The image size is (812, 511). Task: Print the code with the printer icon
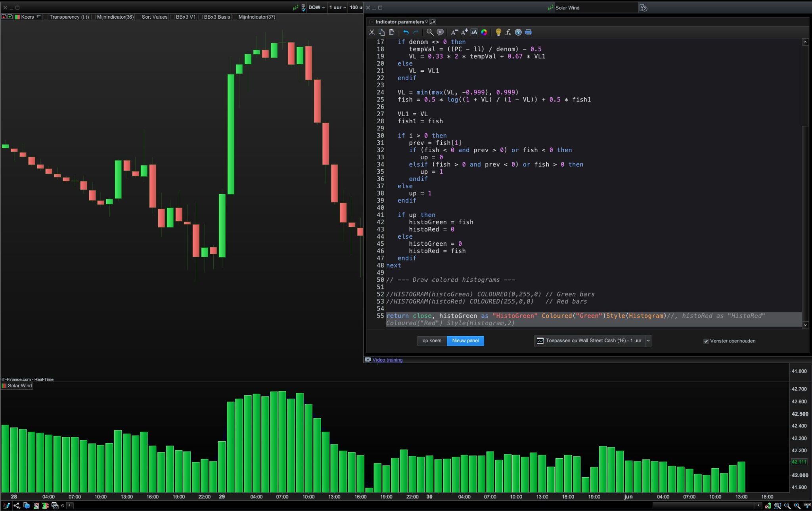tap(528, 33)
